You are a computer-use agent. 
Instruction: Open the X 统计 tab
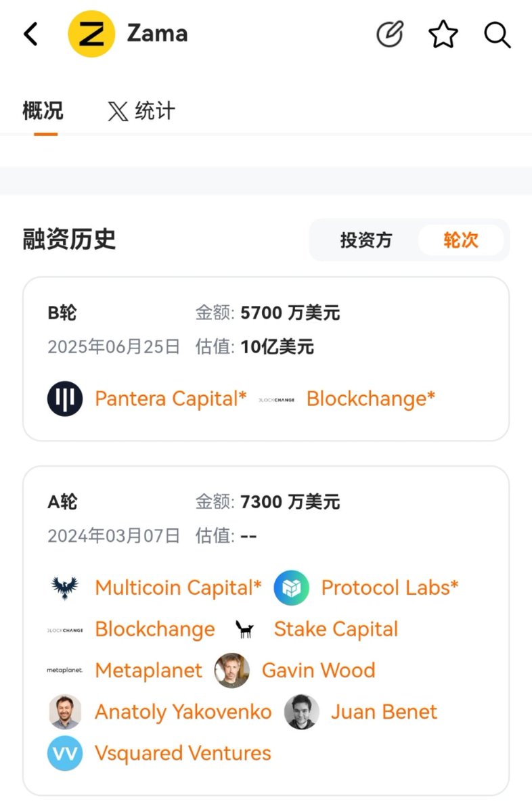(141, 110)
